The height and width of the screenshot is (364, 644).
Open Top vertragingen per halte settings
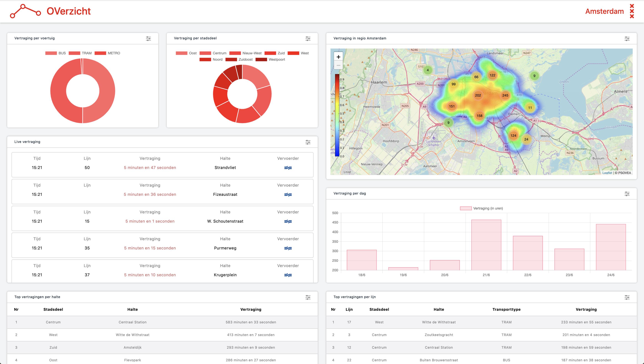click(x=308, y=297)
